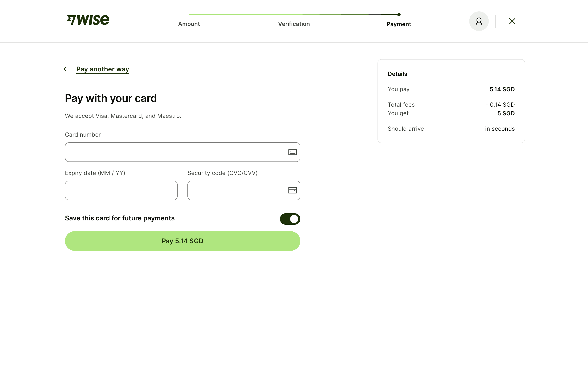588x367 pixels.
Task: Focus the Expiry date field
Action: click(x=121, y=191)
